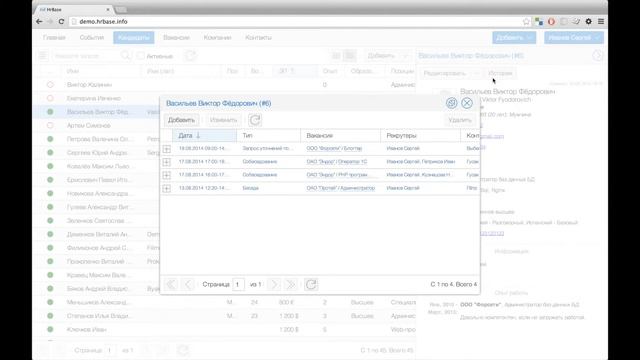This screenshot has height=360, width=640.
Task: Open the Контакты menu tab
Action: pos(258,38)
